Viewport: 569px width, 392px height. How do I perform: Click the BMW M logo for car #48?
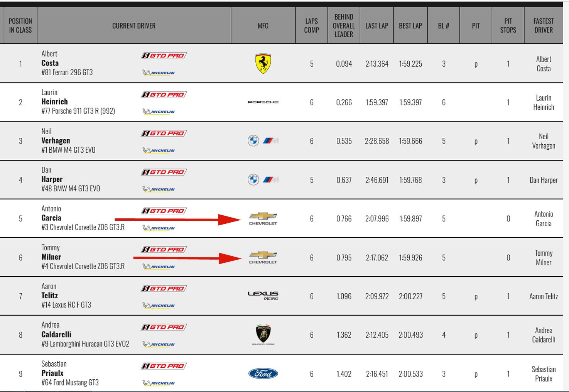271,180
